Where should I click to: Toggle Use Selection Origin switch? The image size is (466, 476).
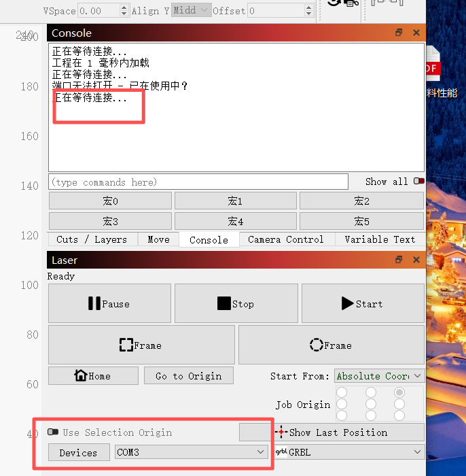click(53, 432)
